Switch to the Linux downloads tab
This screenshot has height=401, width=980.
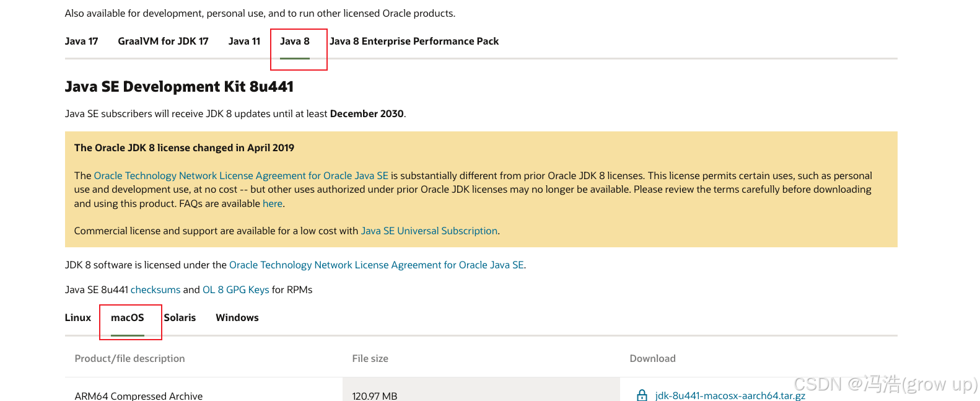click(x=78, y=318)
